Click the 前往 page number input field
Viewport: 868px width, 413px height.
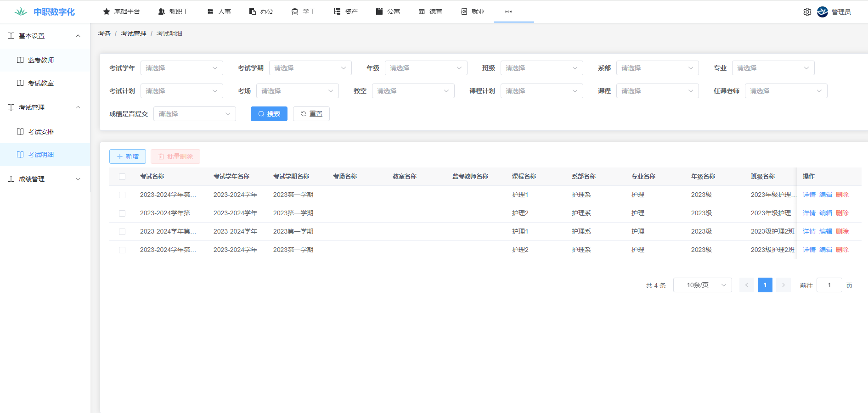click(x=829, y=285)
